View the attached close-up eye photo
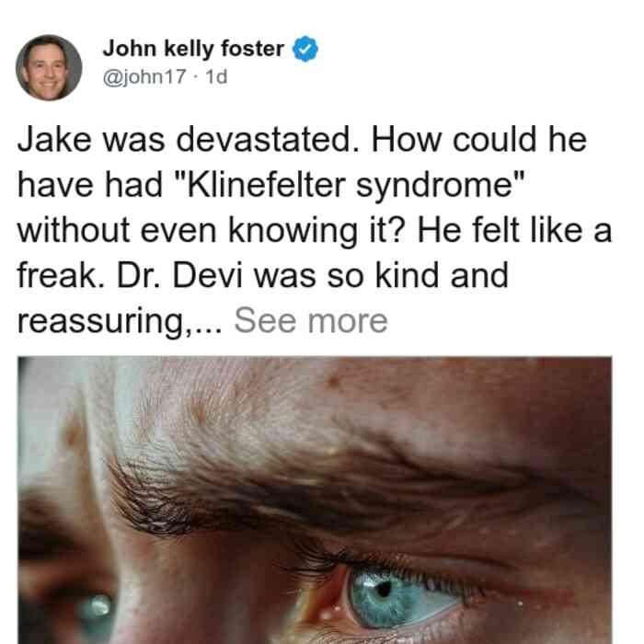The image size is (644, 644). (315, 500)
